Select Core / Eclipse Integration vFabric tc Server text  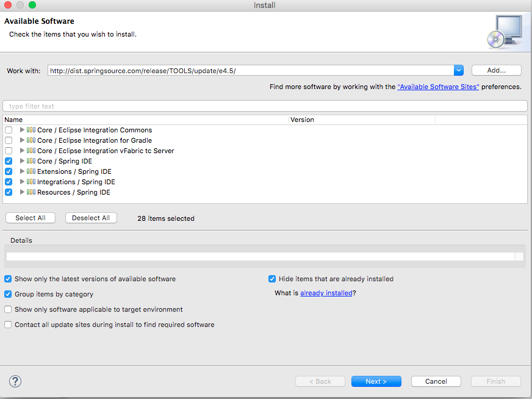coord(106,151)
